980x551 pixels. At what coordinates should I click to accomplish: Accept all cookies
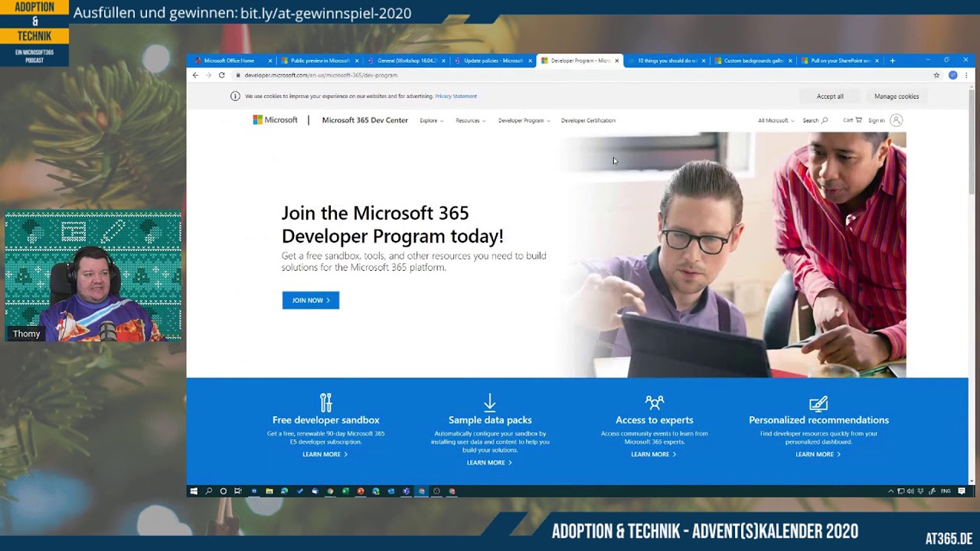click(830, 96)
